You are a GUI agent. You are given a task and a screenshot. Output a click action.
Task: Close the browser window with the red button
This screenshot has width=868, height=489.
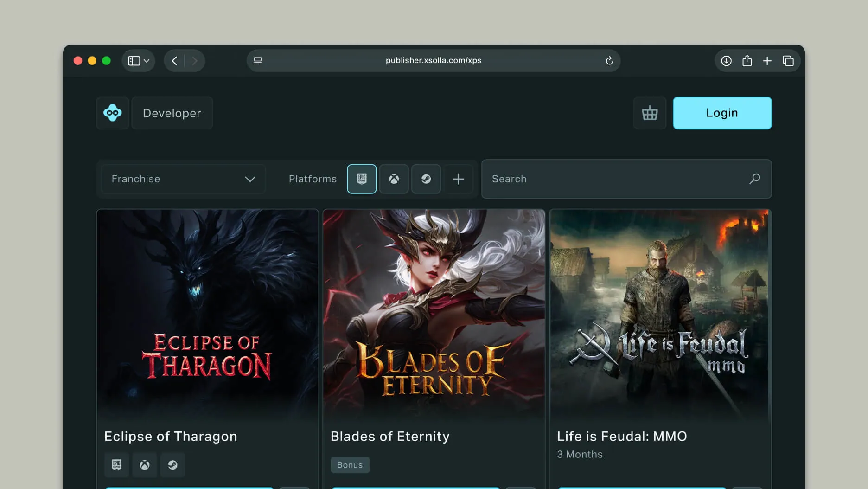coord(78,61)
